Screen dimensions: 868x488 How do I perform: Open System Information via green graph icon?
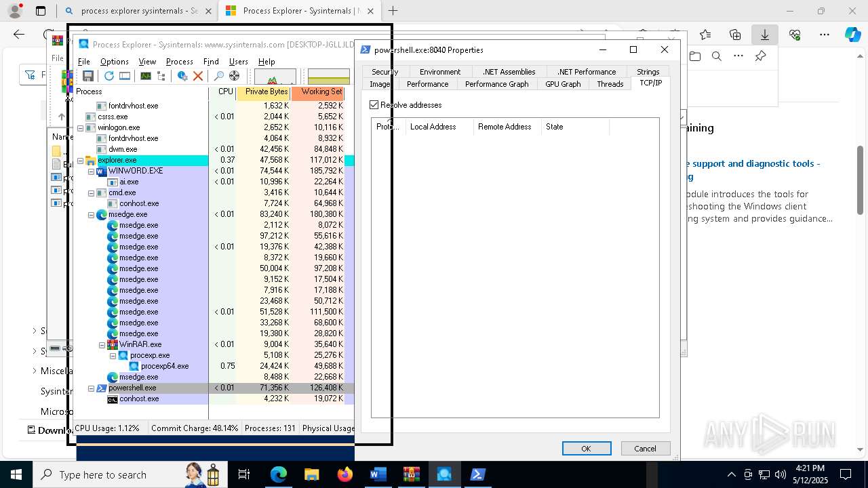click(146, 76)
